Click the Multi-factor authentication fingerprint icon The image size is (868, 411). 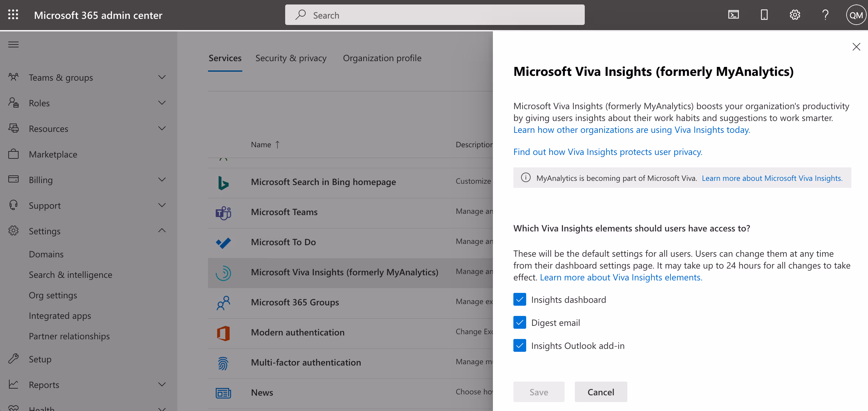[x=223, y=363]
